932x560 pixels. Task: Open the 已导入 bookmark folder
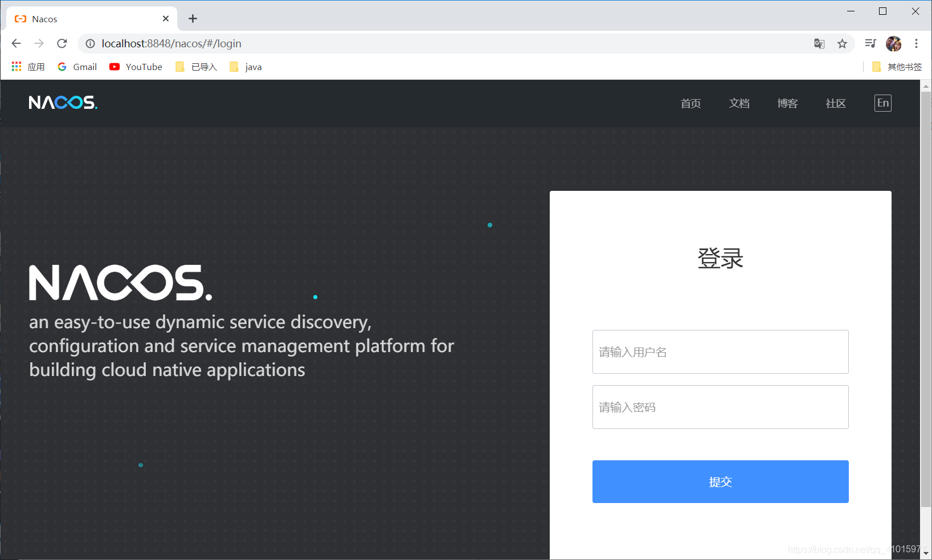[196, 67]
